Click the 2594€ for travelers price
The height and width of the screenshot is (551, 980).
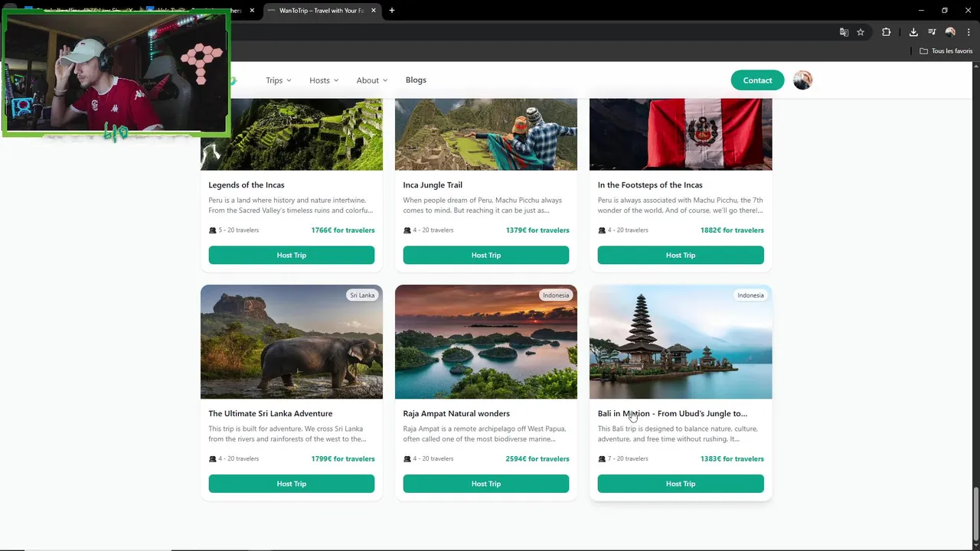click(537, 459)
